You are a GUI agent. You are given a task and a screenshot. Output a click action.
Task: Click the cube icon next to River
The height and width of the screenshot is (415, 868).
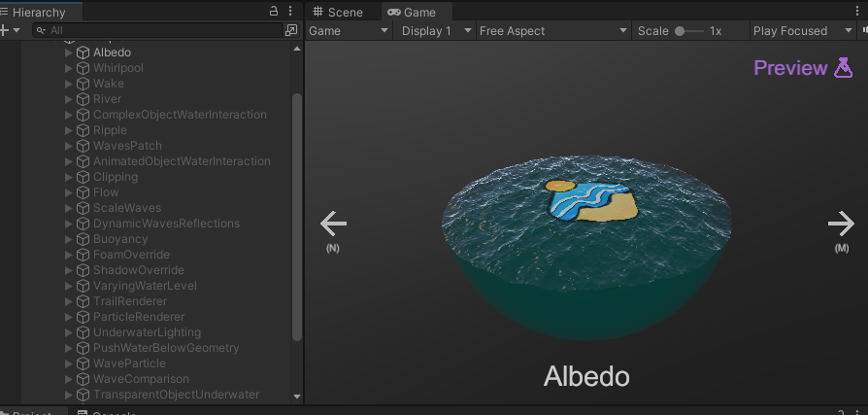tap(83, 99)
